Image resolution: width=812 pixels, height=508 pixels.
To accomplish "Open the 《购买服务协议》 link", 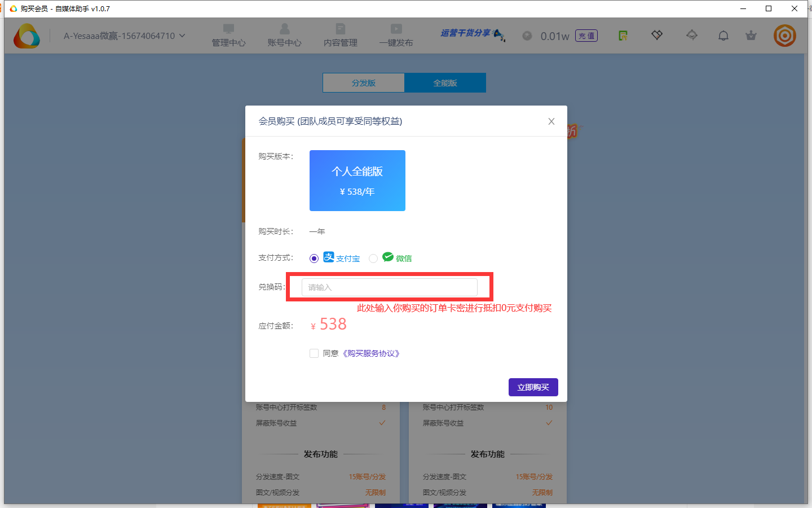I will [371, 353].
